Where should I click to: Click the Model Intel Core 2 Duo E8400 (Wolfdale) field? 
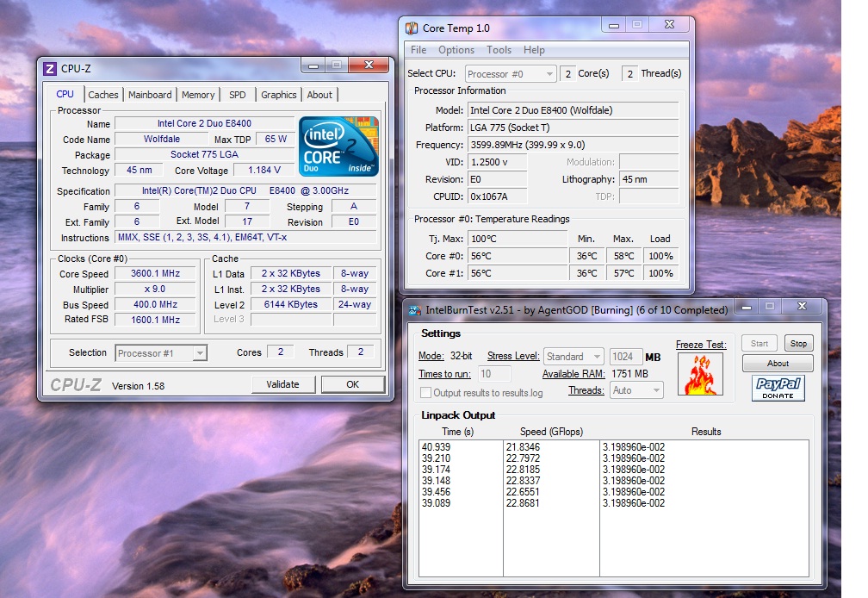pos(573,110)
